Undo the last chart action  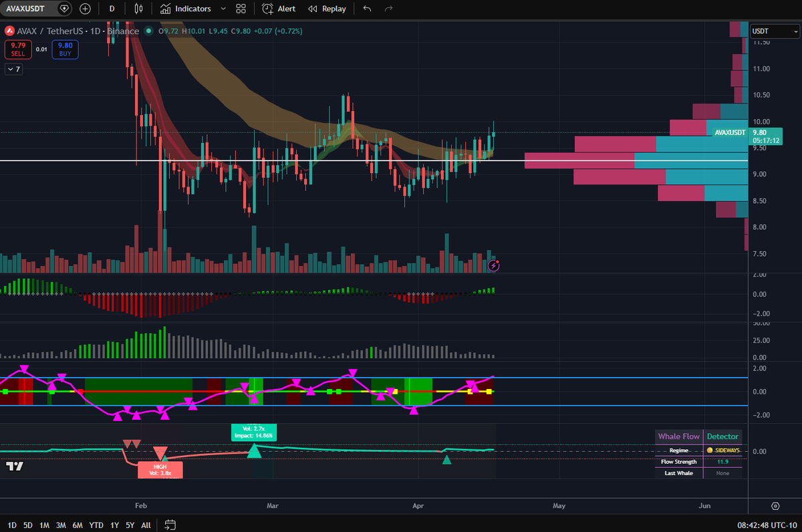367,9
